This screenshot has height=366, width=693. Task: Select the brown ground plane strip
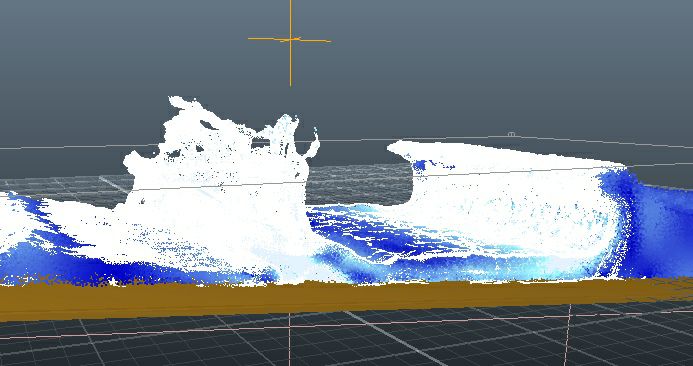pos(346,298)
